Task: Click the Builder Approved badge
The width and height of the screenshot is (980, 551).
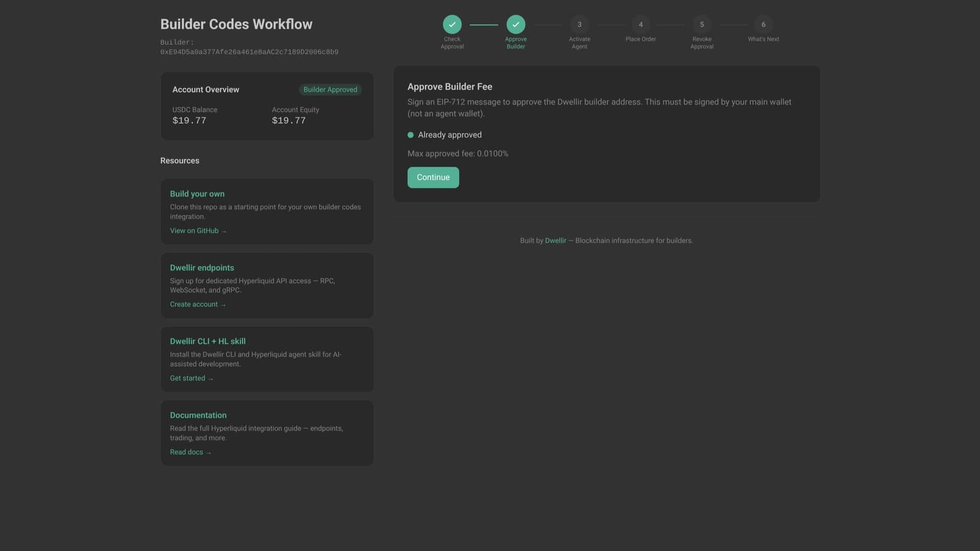Action: point(330,89)
